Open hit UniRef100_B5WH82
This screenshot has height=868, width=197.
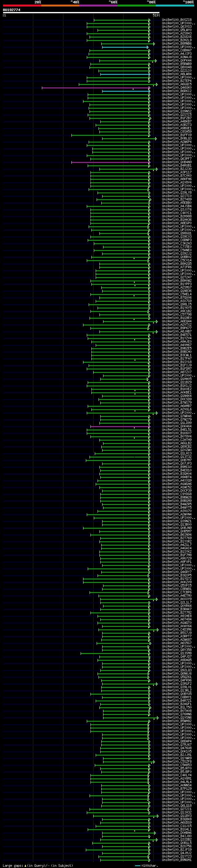click(x=177, y=721)
